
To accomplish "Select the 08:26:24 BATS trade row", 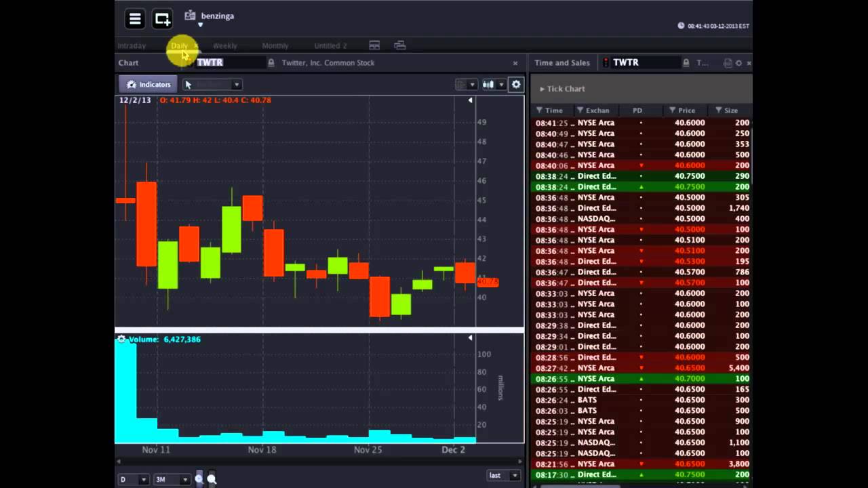I will click(642, 400).
